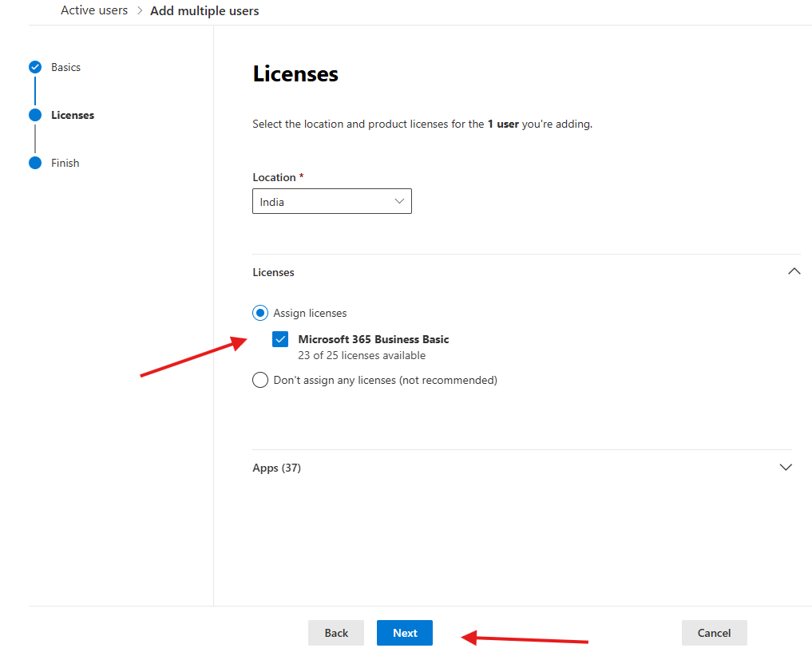Expand the Apps (37) section chevron

pos(786,468)
